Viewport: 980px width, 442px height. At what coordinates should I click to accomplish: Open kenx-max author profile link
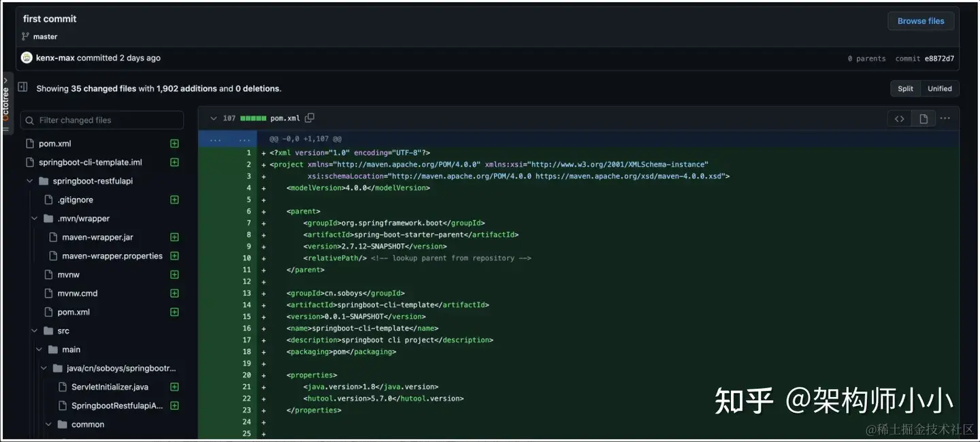tap(55, 58)
